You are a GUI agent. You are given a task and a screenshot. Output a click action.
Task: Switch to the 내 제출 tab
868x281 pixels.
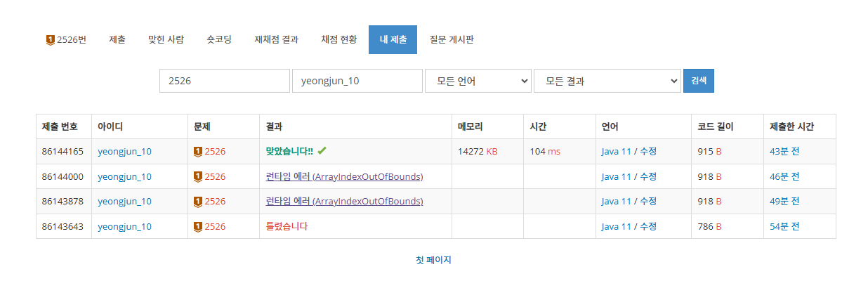(x=393, y=40)
